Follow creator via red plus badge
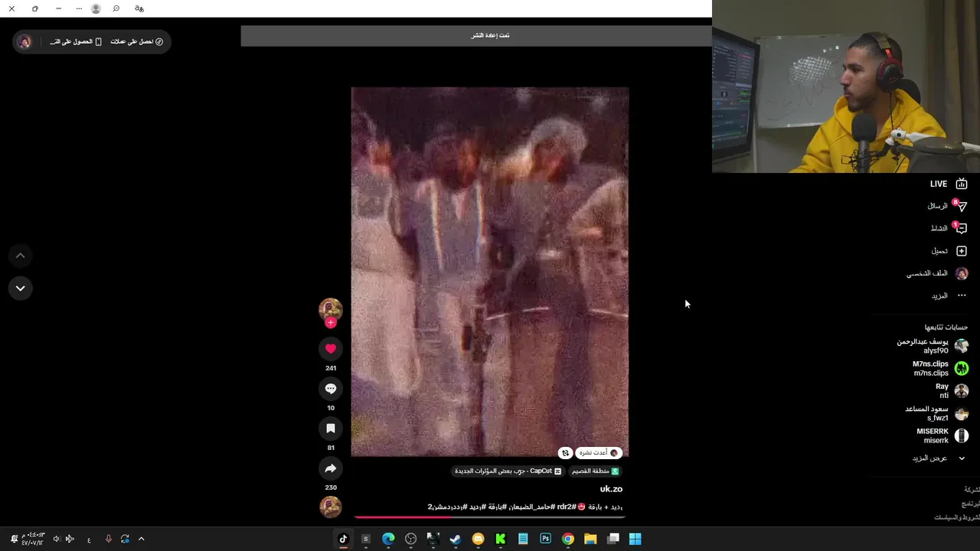This screenshot has width=980, height=551. coord(331,323)
